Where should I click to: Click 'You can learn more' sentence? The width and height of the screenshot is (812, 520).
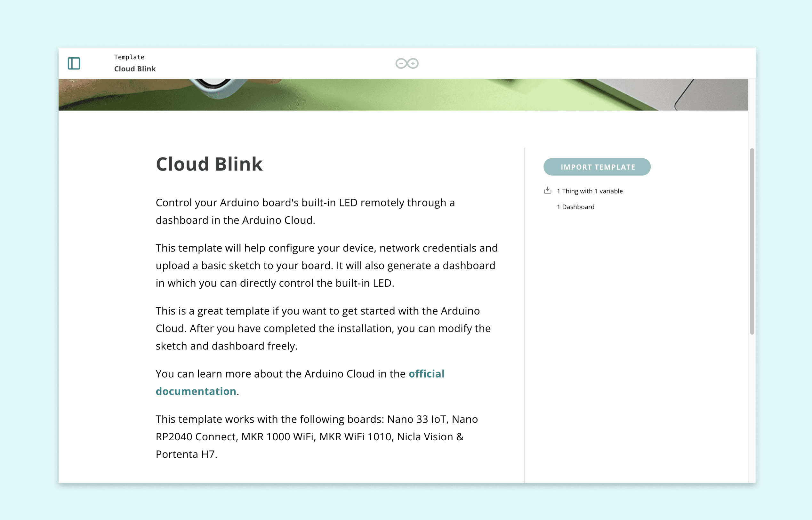pos(281,374)
